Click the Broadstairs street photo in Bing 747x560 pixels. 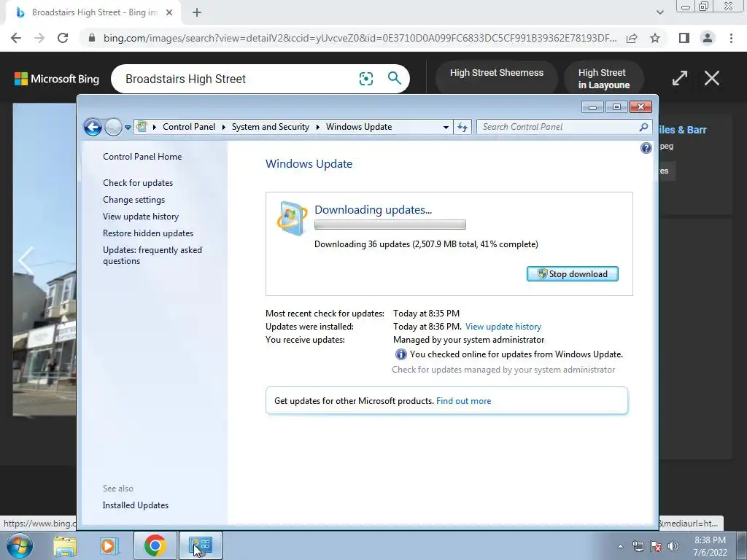(x=44, y=260)
